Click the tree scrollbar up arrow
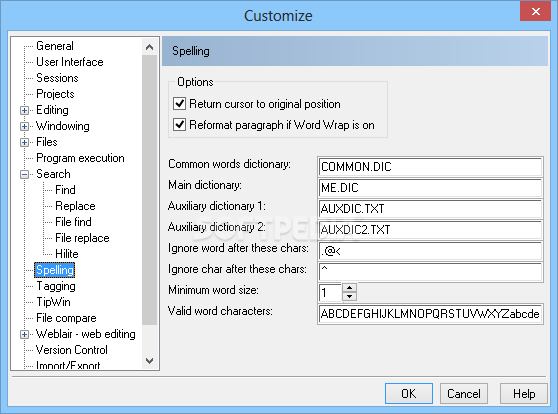 point(149,47)
